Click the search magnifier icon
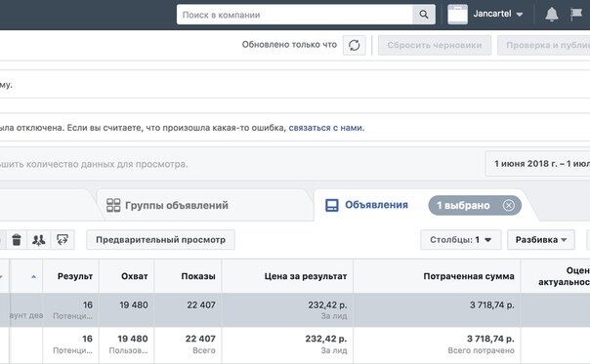 point(424,15)
